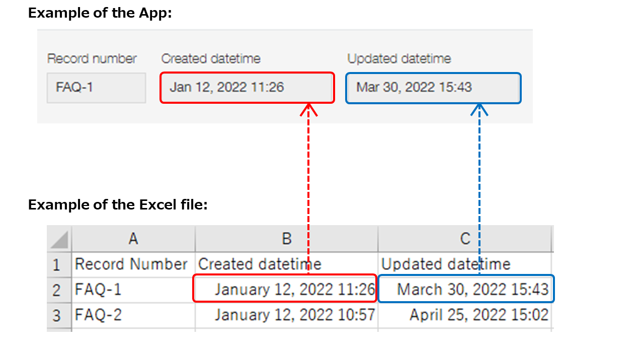The width and height of the screenshot is (644, 350).
Task: Click the Updated datetime column header cell
Action: [445, 264]
